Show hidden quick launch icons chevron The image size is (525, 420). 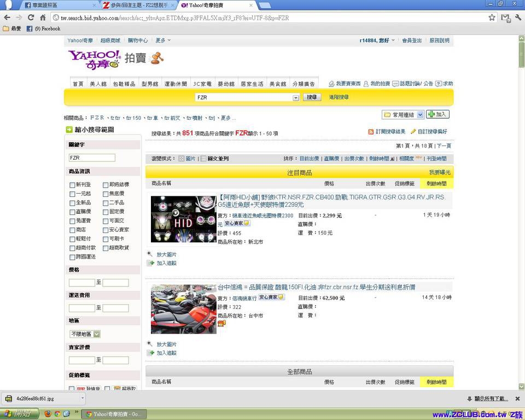coord(77,412)
